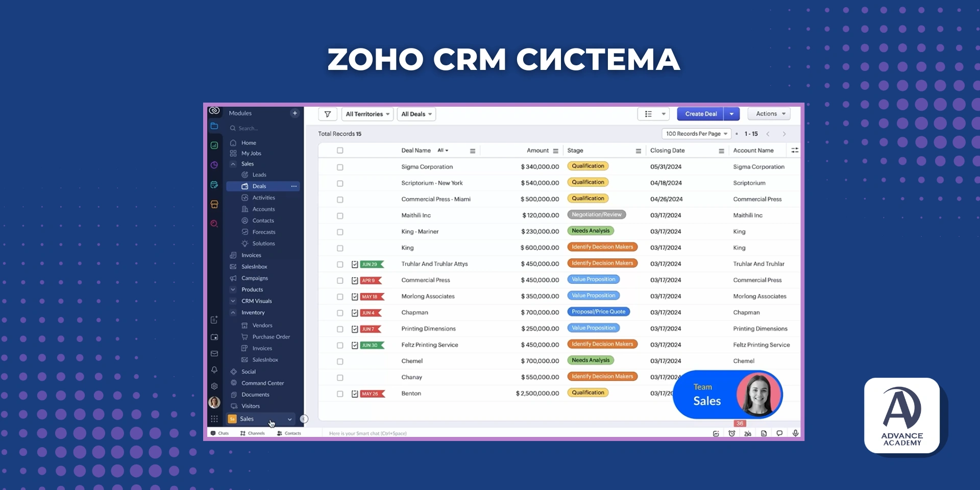Open the purple analytics pie rail icon
This screenshot has height=490, width=980.
214,165
